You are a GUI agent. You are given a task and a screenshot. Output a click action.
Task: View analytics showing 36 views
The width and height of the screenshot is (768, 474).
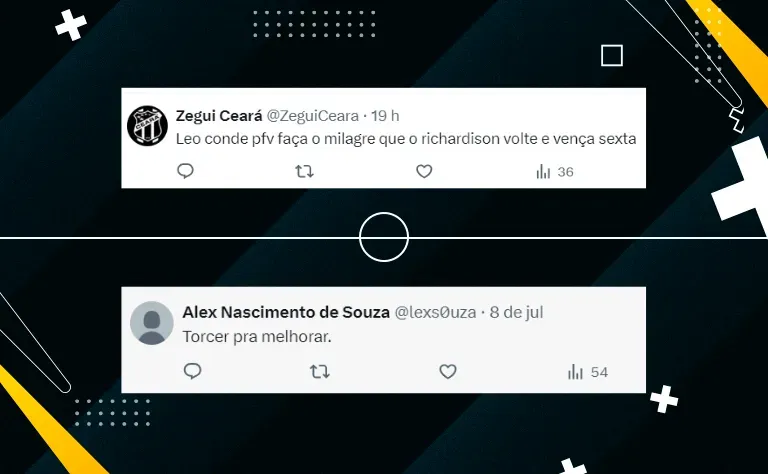[554, 172]
